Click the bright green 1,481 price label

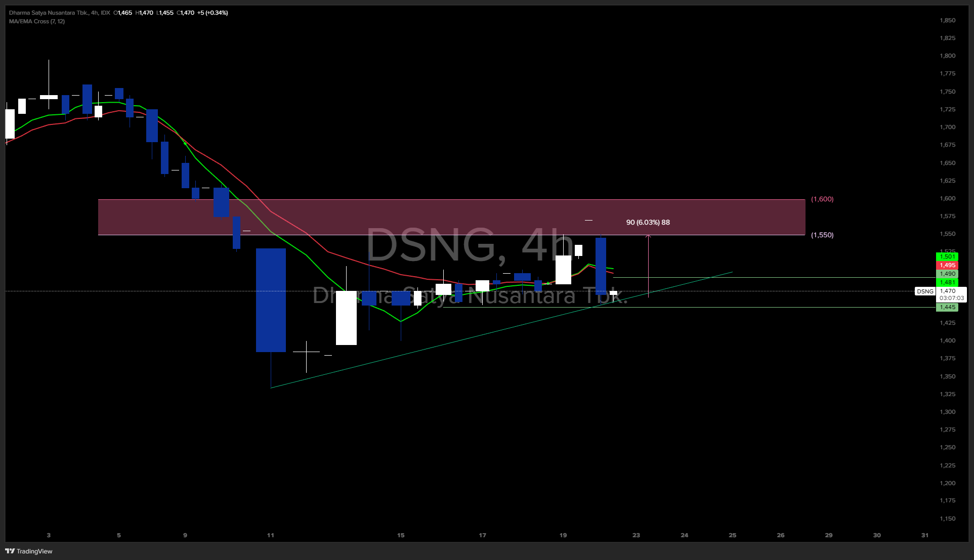[947, 282]
